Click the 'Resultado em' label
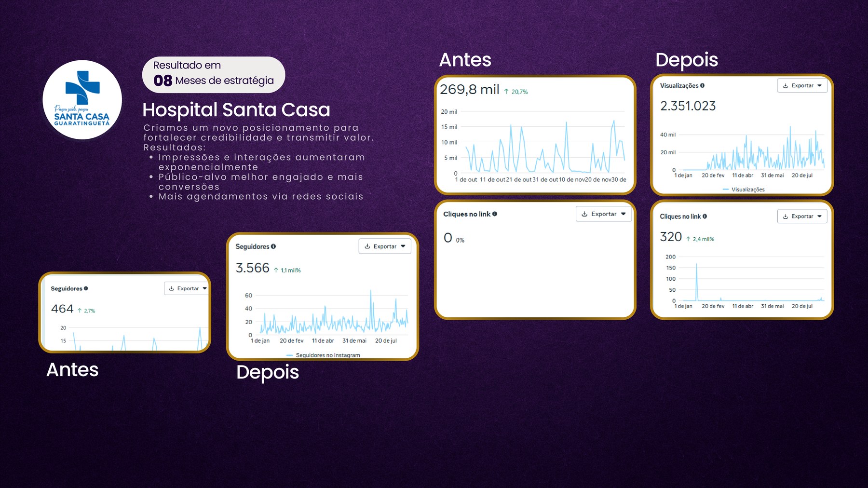 [x=187, y=65]
